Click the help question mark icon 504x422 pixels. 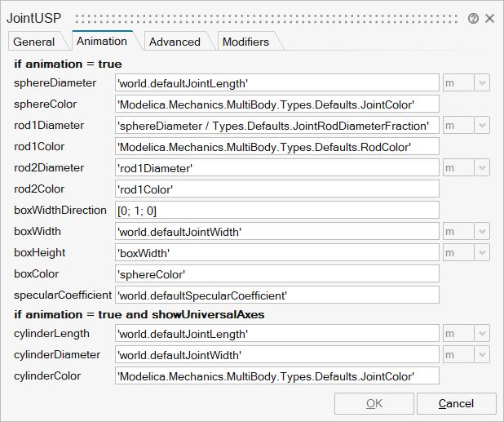click(x=474, y=18)
